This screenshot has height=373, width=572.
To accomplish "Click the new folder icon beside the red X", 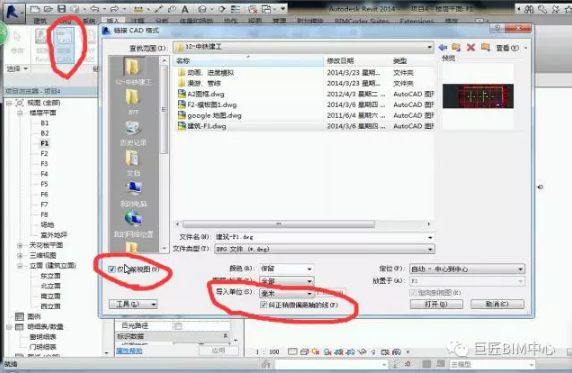I will point(485,47).
